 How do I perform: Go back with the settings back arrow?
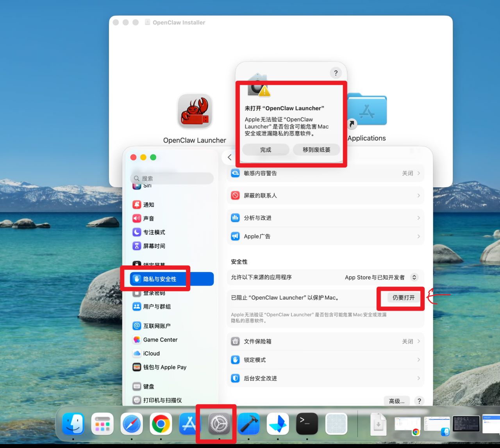coord(230,157)
